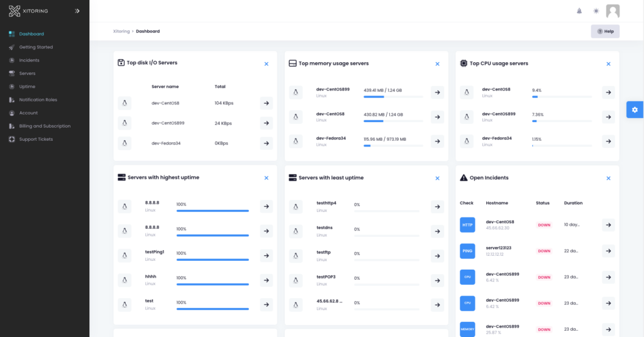Click the MEMORY check badge icon
The width and height of the screenshot is (644, 337).
[467, 329]
